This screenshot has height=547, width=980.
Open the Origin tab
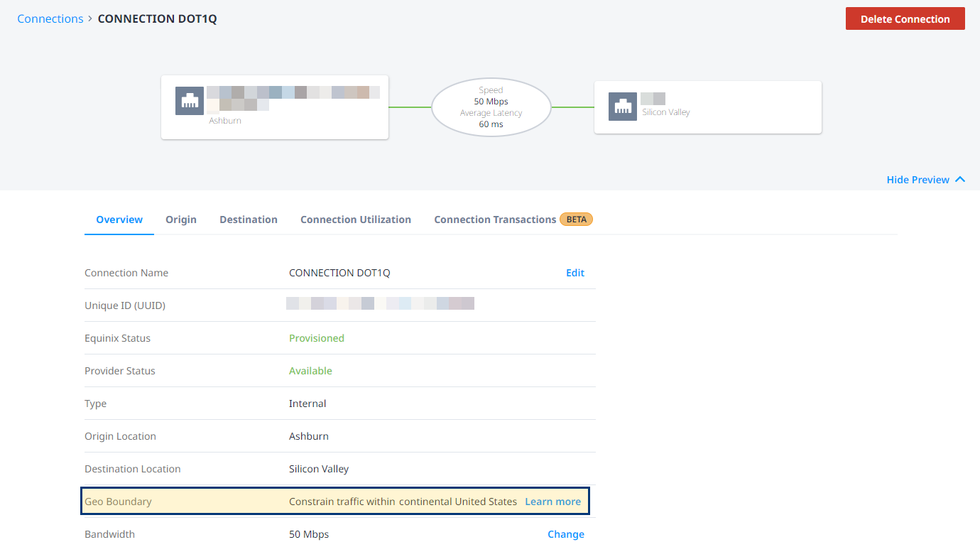coord(181,220)
